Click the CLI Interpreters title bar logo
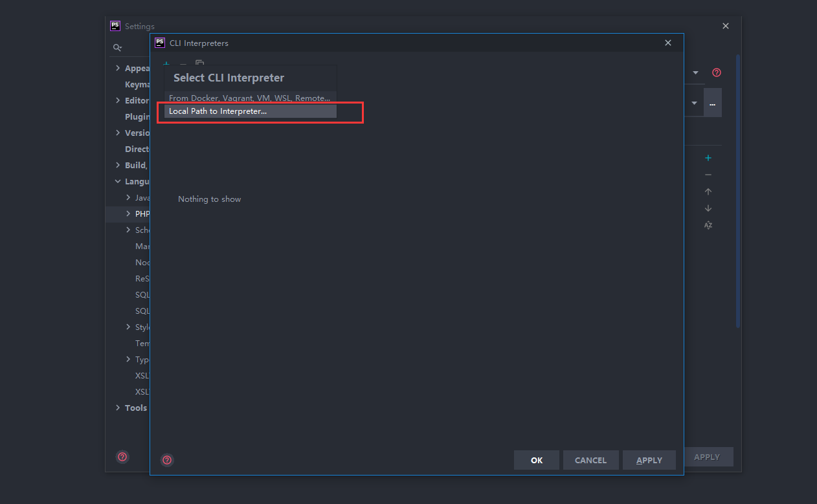 coord(160,43)
